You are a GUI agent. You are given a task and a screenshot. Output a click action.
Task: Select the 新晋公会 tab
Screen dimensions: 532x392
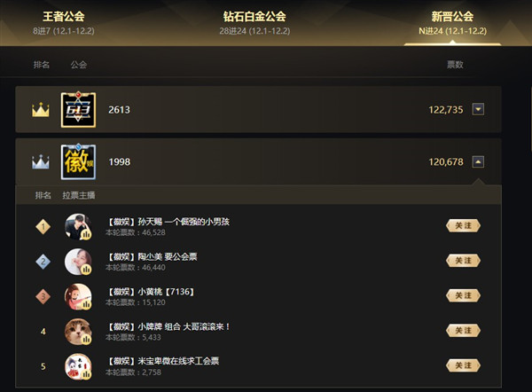(452, 23)
